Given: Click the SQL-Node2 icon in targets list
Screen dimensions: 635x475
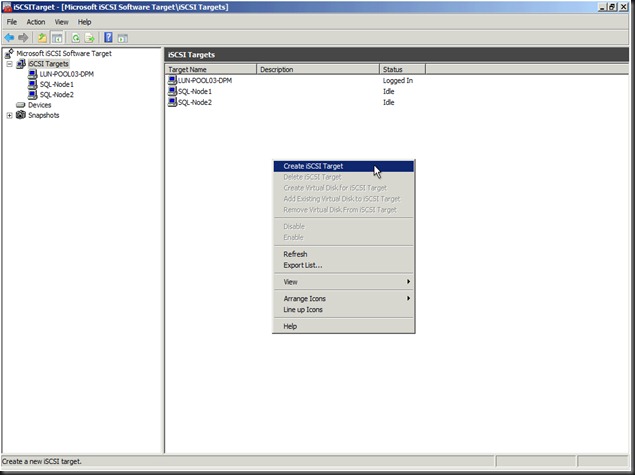Looking at the screenshot, I should (173, 102).
